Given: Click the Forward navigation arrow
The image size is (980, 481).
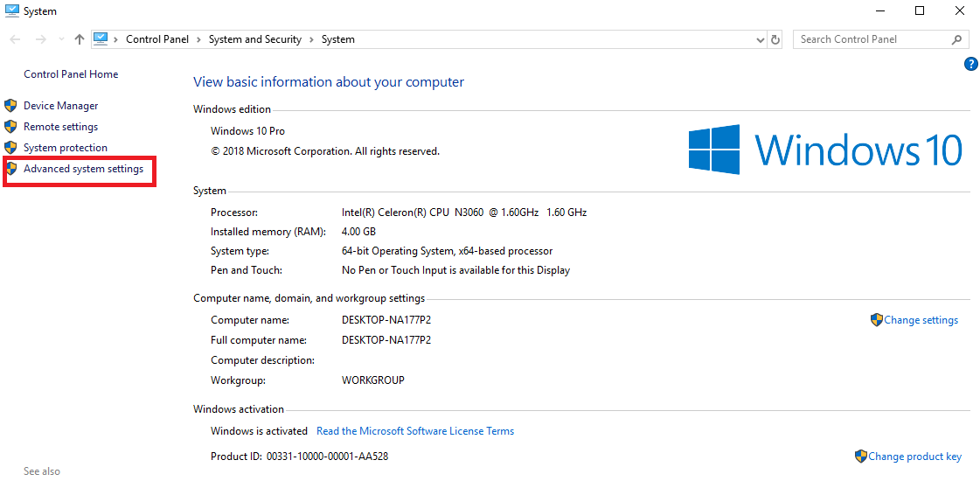Looking at the screenshot, I should click(x=40, y=39).
